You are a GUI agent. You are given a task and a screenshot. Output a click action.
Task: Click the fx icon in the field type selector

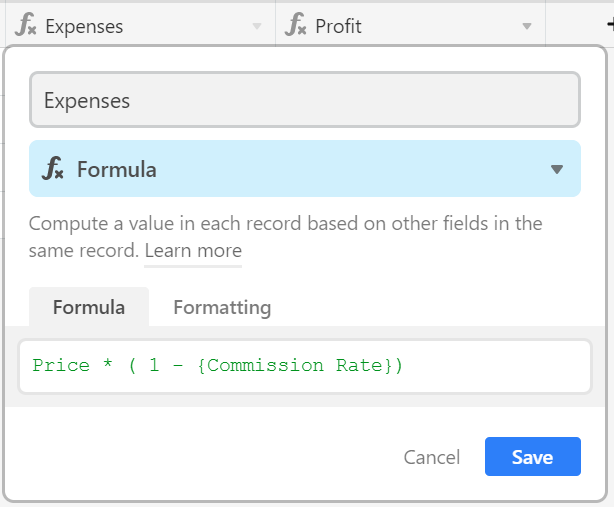[53, 168]
